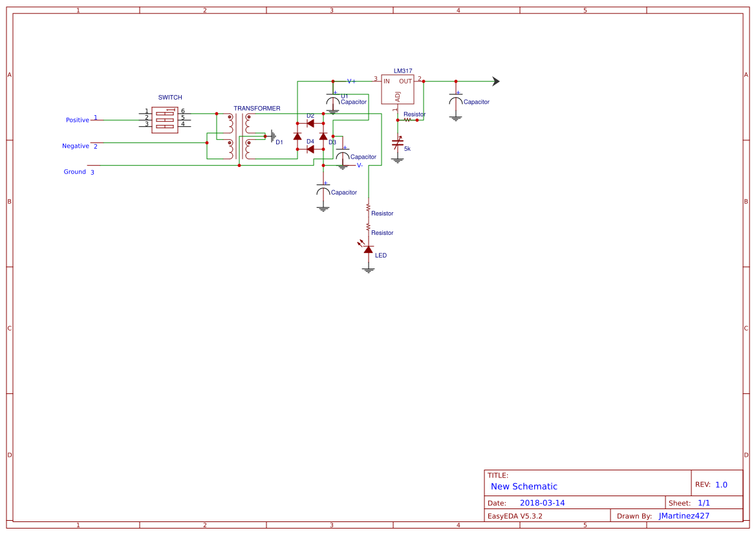Click the DIP SWITCH component symbol
The image size is (756, 535).
[165, 120]
